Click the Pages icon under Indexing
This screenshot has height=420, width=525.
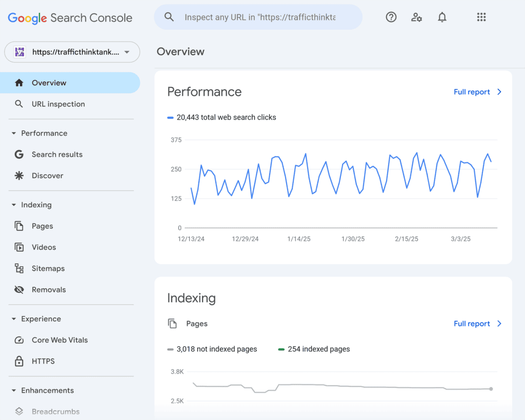tap(19, 226)
